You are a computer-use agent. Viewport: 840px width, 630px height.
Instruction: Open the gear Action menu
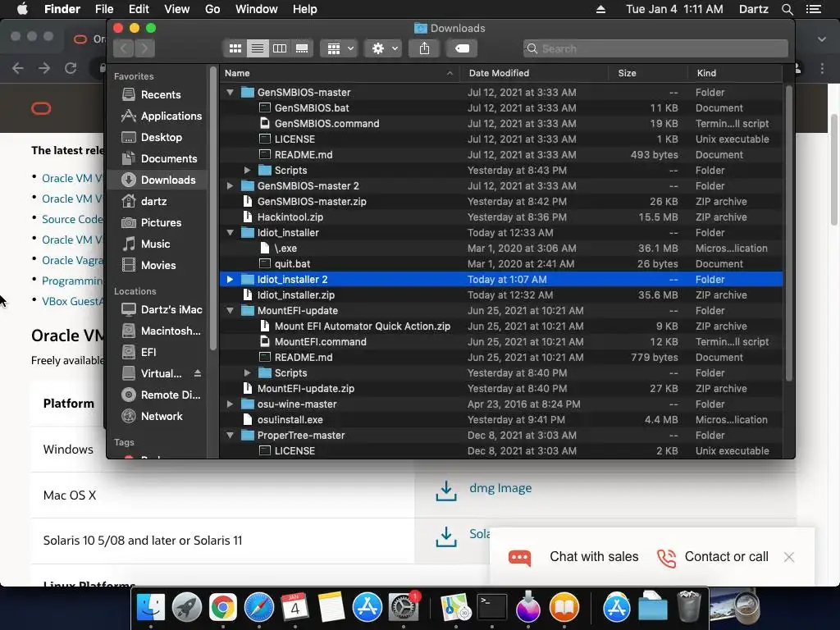click(x=384, y=48)
